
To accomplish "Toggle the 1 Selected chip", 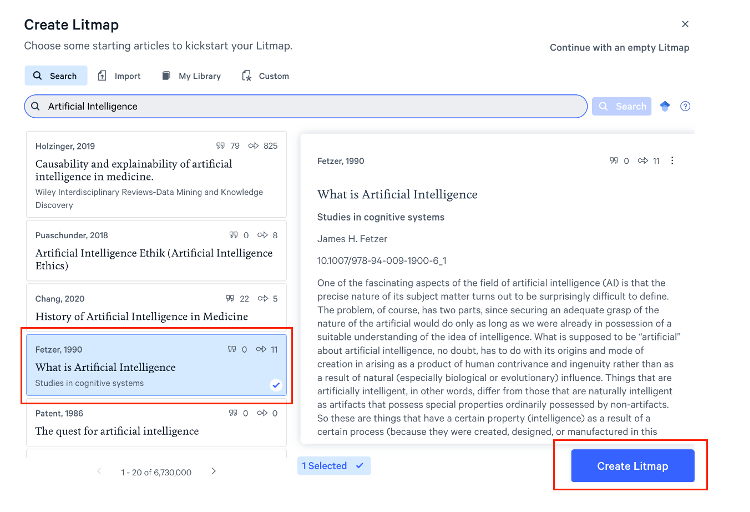I will point(334,465).
